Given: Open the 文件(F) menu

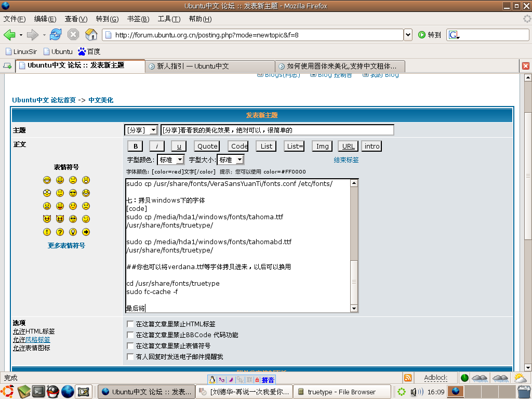Looking at the screenshot, I should [15, 19].
